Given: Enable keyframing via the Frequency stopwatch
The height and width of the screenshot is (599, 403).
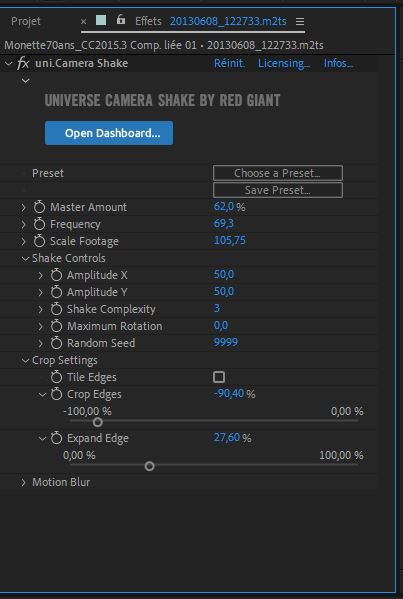Looking at the screenshot, I should (39, 224).
